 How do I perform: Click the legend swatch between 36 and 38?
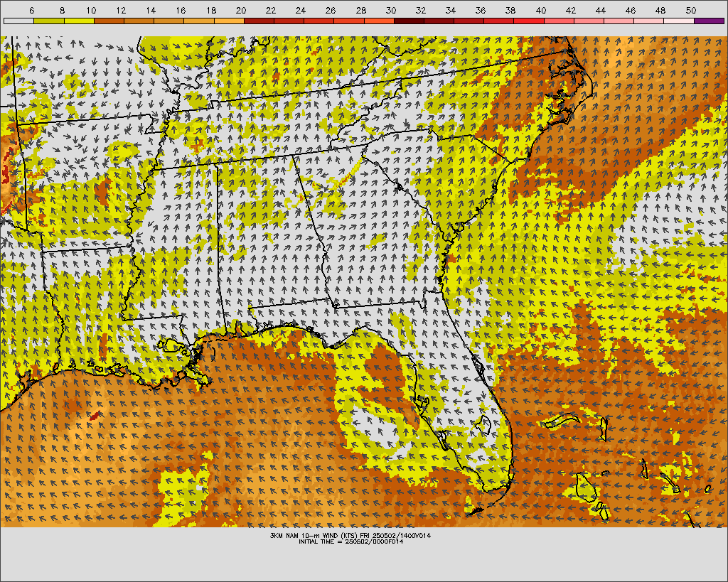(x=499, y=21)
